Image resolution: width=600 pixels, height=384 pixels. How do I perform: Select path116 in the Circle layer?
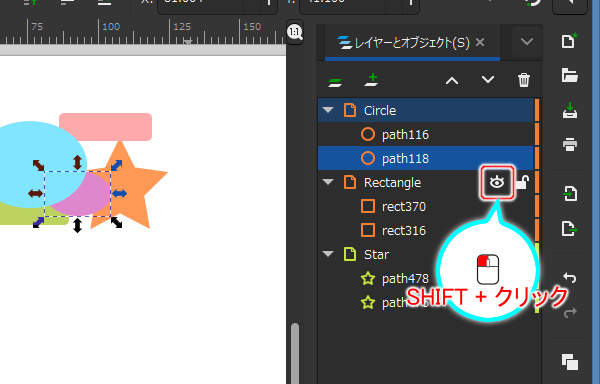pyautogui.click(x=426, y=135)
